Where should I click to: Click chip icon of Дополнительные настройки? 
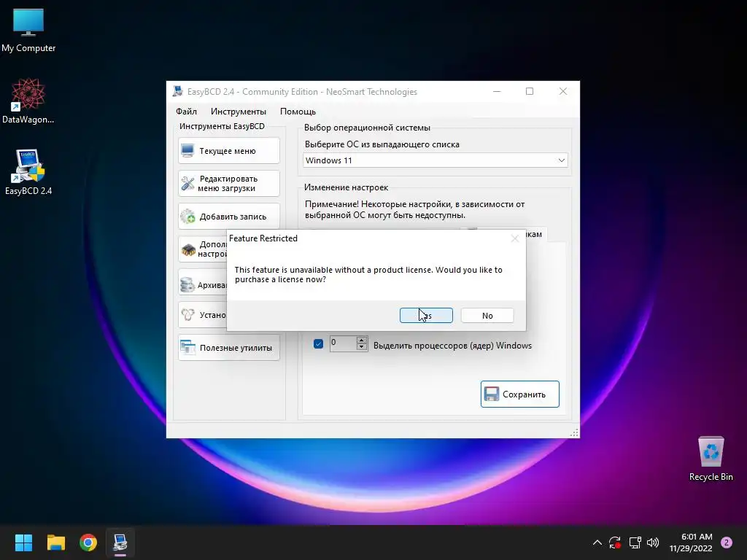pos(188,249)
